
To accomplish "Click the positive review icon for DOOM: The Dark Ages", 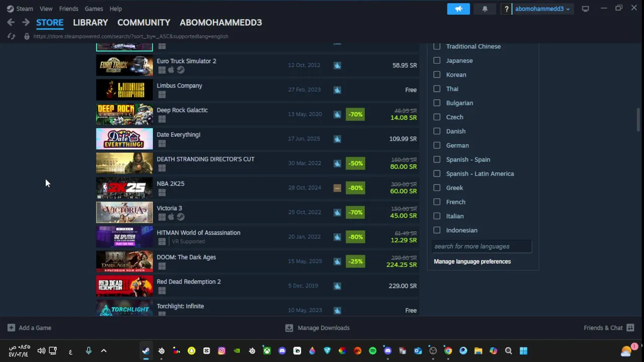I will click(x=337, y=261).
